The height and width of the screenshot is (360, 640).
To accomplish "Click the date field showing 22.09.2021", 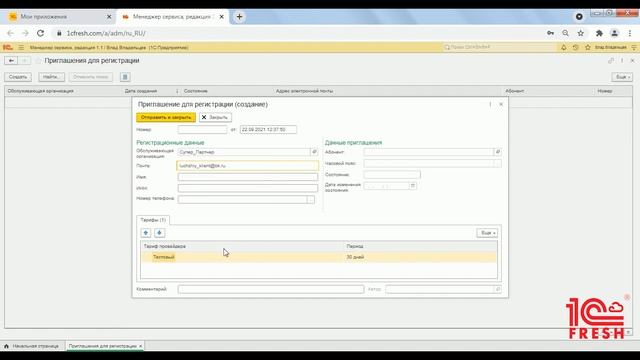I will pos(268,129).
